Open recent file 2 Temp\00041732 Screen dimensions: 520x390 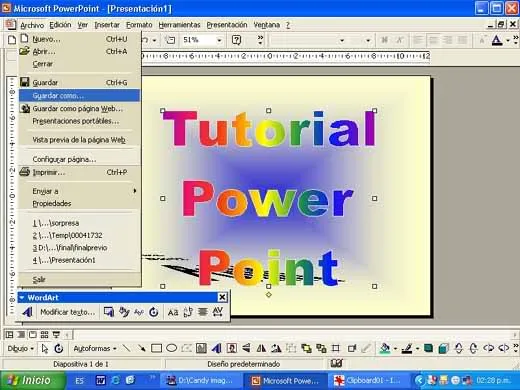click(79, 235)
